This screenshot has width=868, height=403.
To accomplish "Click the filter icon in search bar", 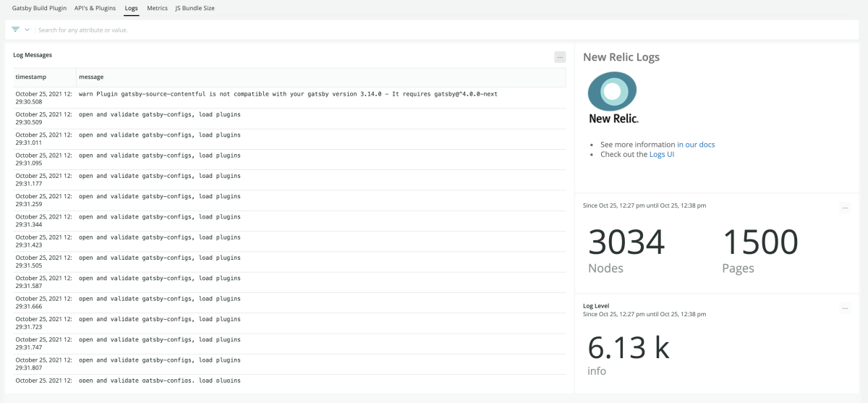I will [15, 30].
